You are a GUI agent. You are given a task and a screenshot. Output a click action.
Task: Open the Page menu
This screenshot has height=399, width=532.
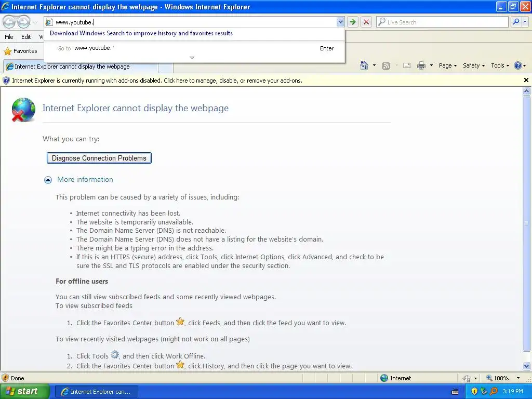448,65
